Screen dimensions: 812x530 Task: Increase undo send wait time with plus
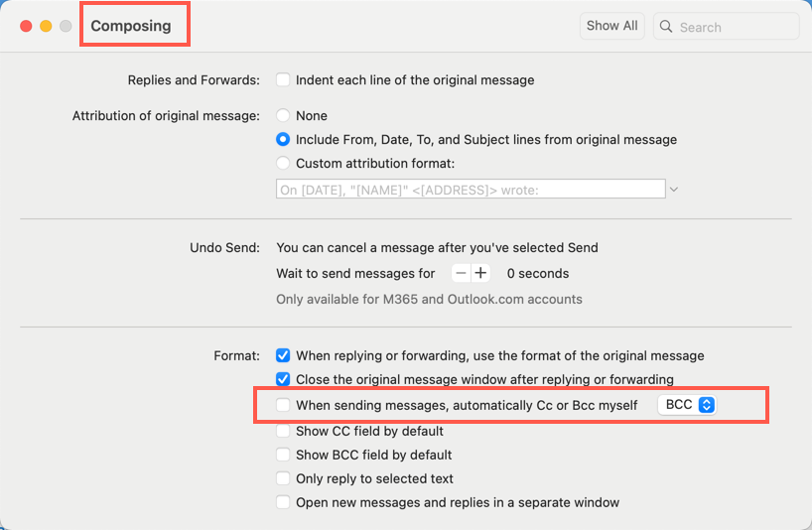tap(480, 273)
